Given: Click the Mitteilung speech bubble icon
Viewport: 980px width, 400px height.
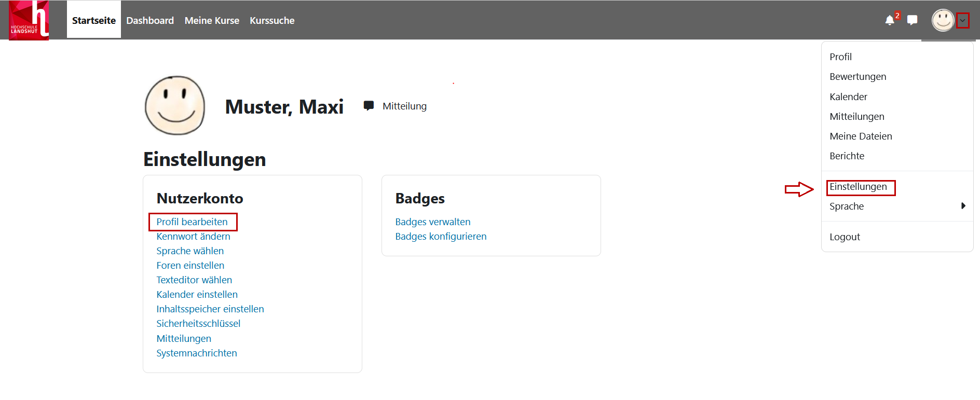Looking at the screenshot, I should pos(369,106).
